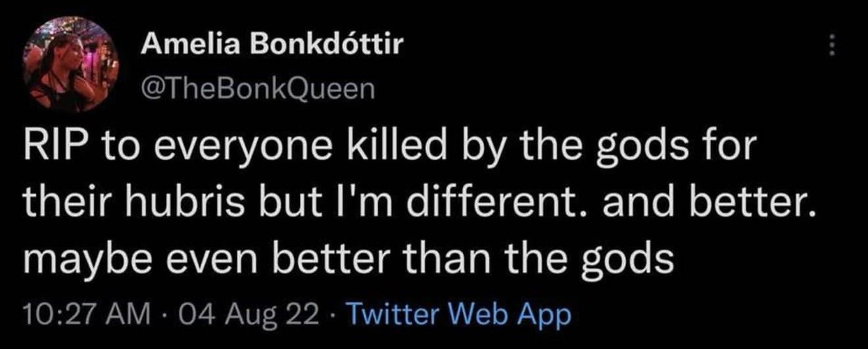
Task: Click Amelia Bonkdóttir's profile avatar
Action: click(70, 63)
